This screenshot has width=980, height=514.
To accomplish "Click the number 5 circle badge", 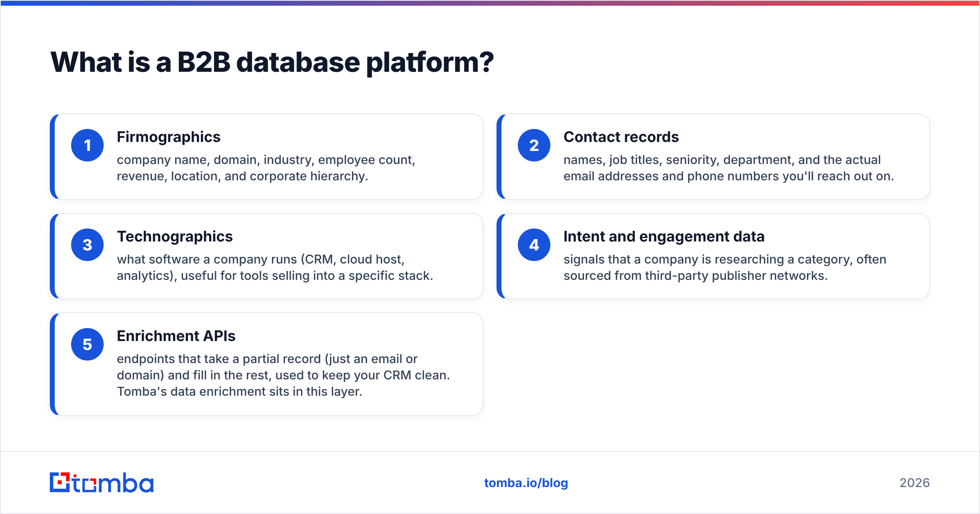I will pos(87,344).
